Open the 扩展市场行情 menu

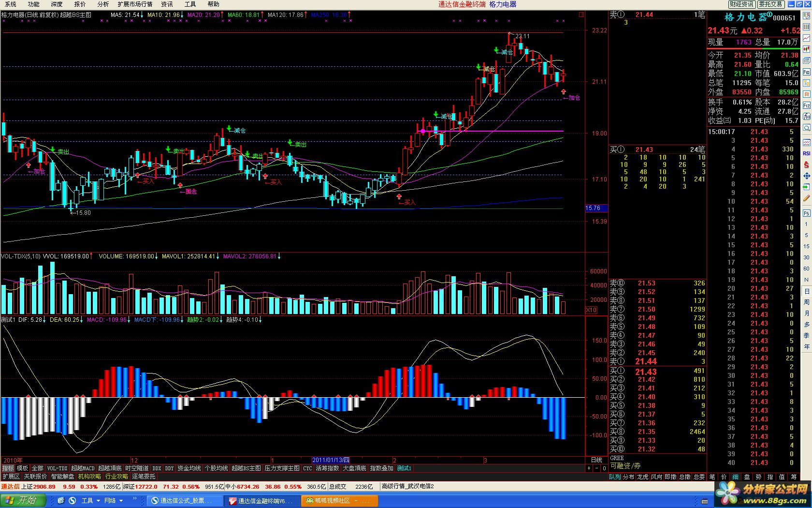click(x=135, y=4)
